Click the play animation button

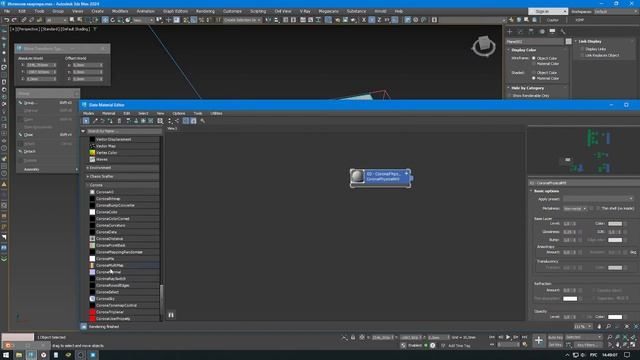(x=508, y=338)
